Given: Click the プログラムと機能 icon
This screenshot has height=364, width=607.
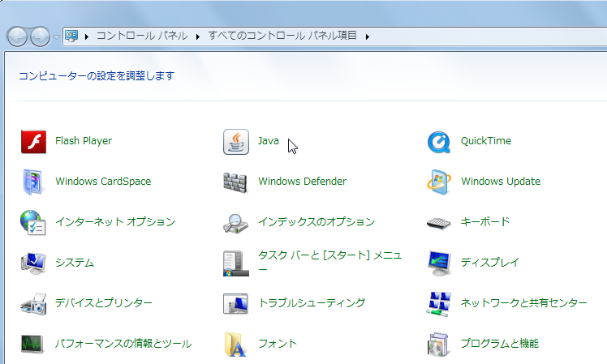Looking at the screenshot, I should point(438,344).
